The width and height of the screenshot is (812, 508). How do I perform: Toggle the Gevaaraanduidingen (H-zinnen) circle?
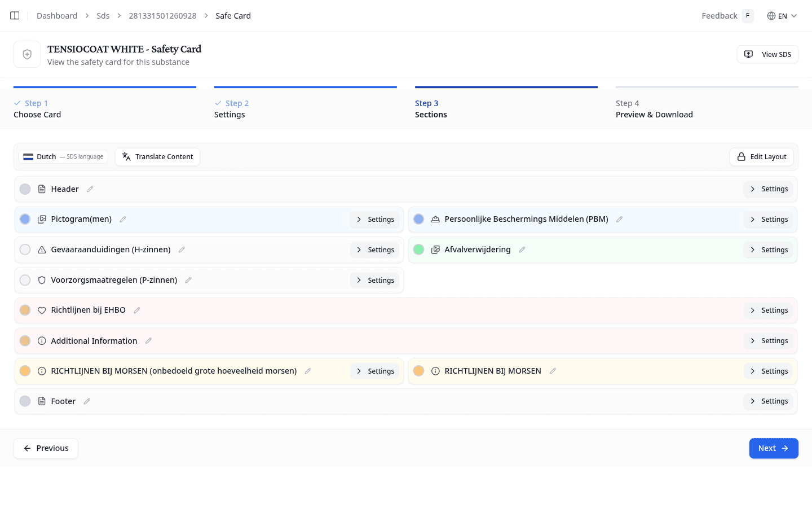tap(25, 249)
